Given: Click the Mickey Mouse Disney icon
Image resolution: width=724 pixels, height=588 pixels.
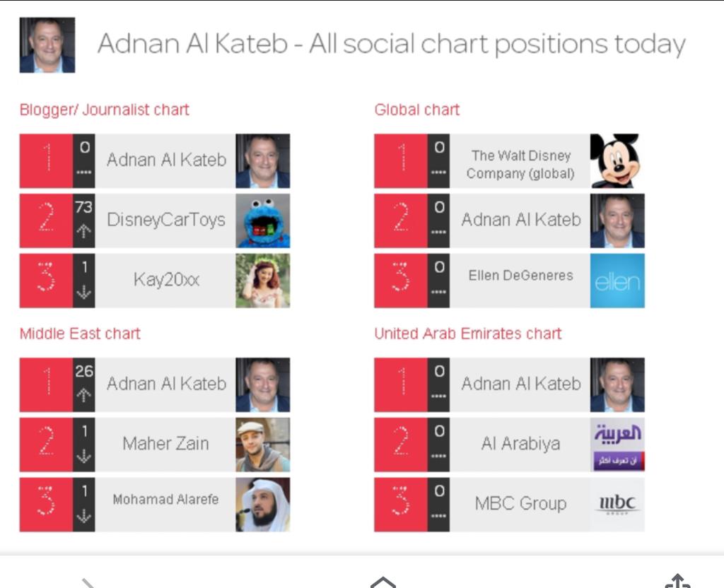Looking at the screenshot, I should coord(617,161).
